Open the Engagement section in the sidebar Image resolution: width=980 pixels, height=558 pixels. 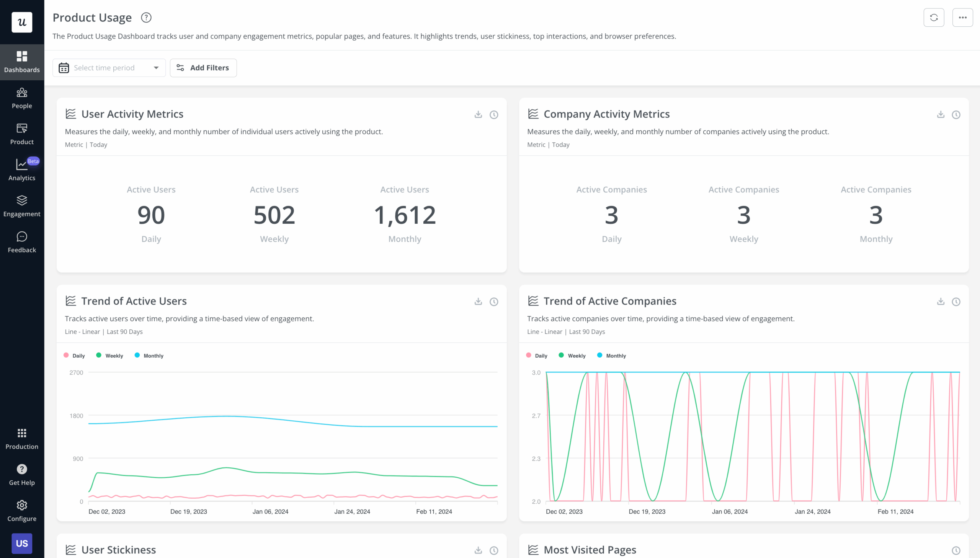coord(22,205)
